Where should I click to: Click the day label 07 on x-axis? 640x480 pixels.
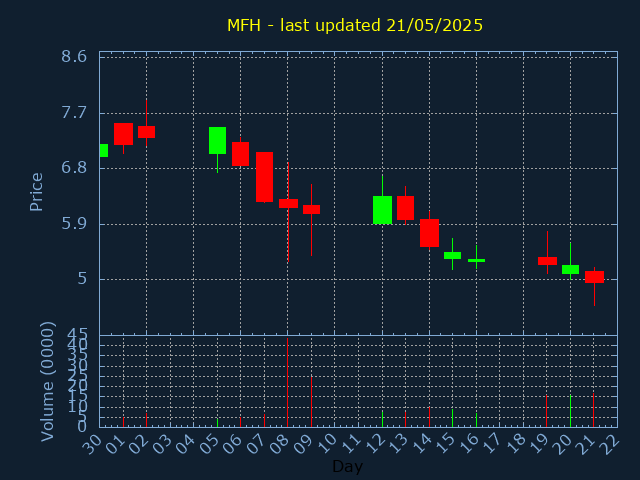tap(257, 444)
